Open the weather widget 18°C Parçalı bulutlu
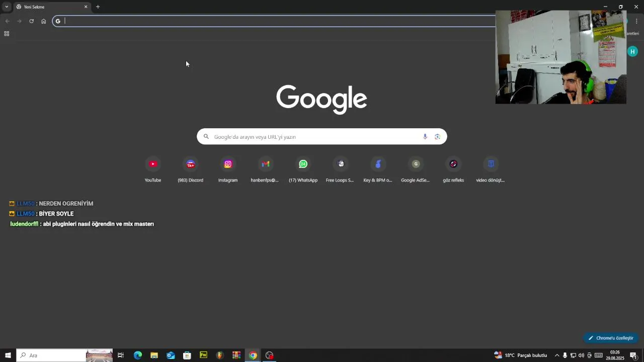The height and width of the screenshot is (362, 644). coord(521,355)
